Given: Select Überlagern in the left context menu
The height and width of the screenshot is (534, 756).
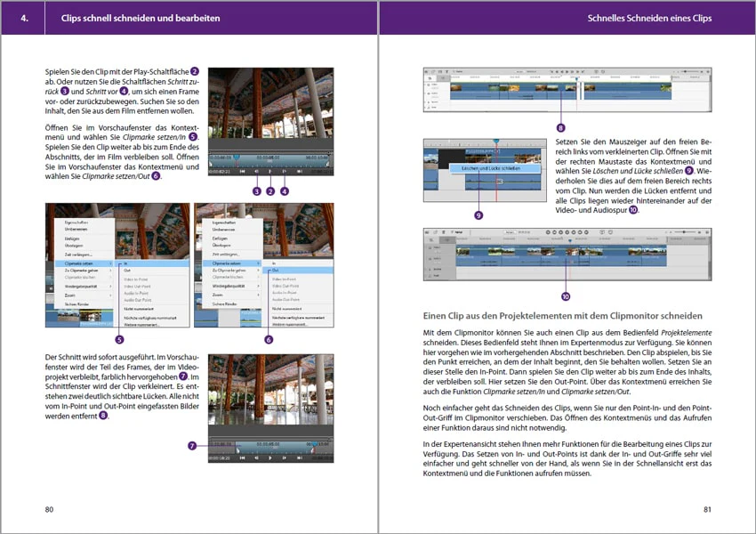Looking at the screenshot, I should [x=74, y=246].
